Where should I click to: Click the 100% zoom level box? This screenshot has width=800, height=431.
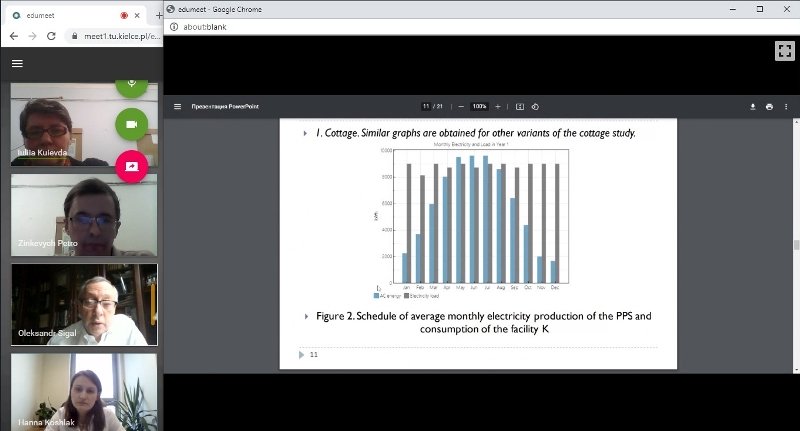[479, 107]
